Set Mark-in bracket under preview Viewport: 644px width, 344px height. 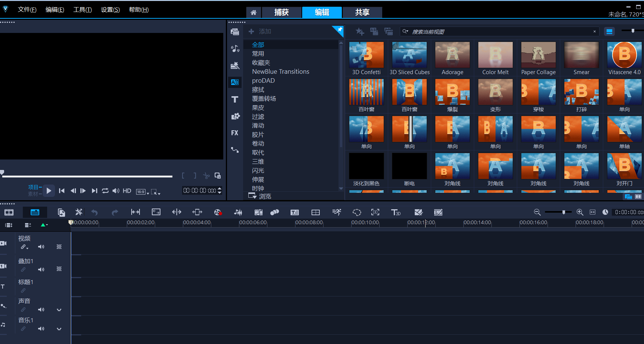pyautogui.click(x=183, y=176)
